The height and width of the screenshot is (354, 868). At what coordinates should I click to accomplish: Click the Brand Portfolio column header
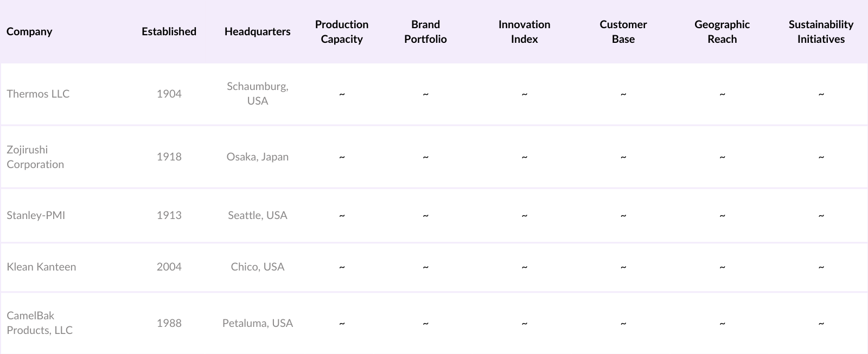pos(425,31)
